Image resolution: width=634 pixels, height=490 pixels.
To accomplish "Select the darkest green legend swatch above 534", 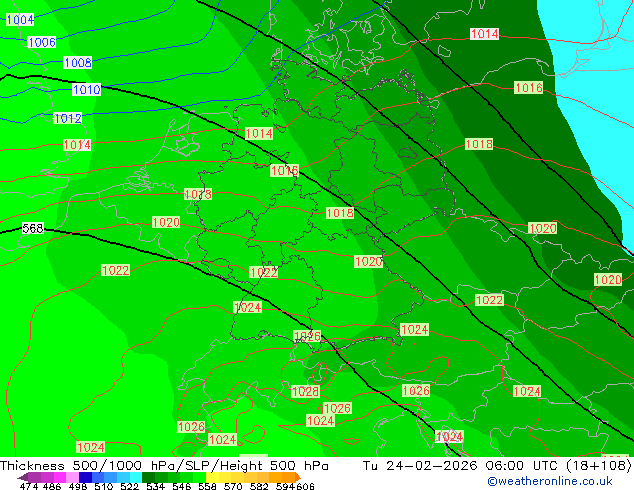I will [x=148, y=477].
